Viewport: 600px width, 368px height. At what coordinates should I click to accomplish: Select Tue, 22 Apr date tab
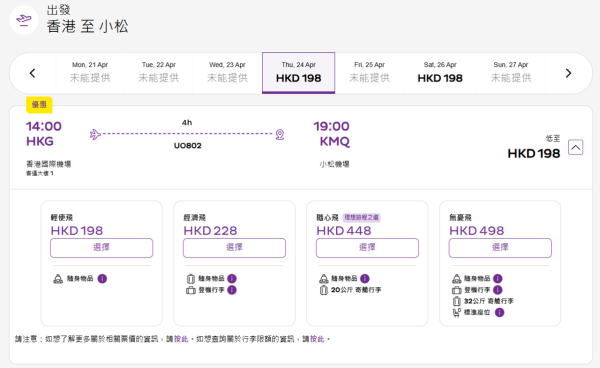click(158, 73)
